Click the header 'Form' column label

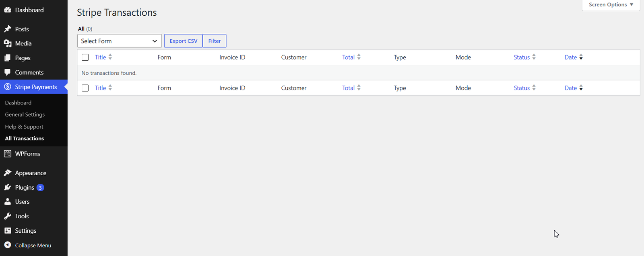(x=164, y=57)
